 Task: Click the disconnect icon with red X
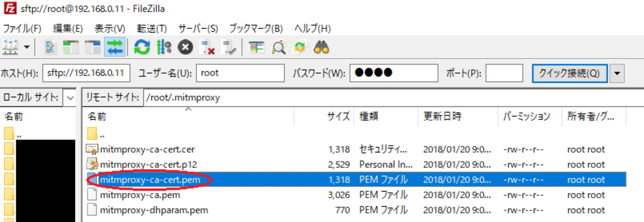pyautogui.click(x=207, y=47)
